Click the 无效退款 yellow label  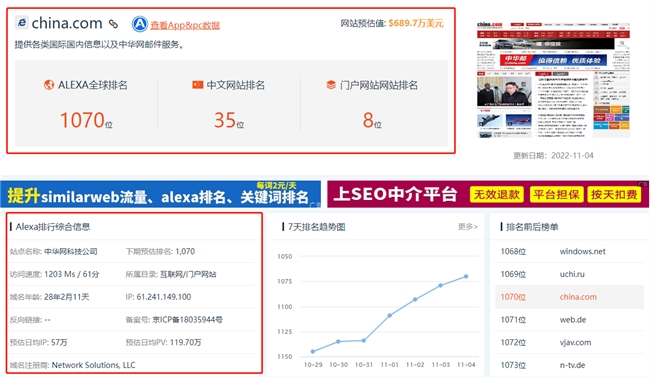tap(497, 194)
